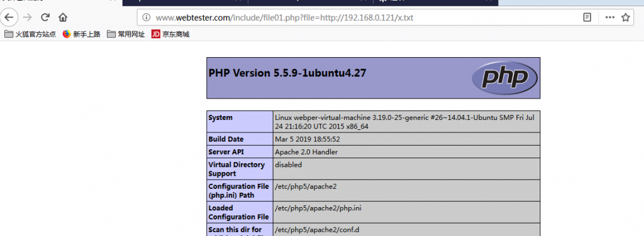Select Loaded Configuration File label

click(238, 212)
